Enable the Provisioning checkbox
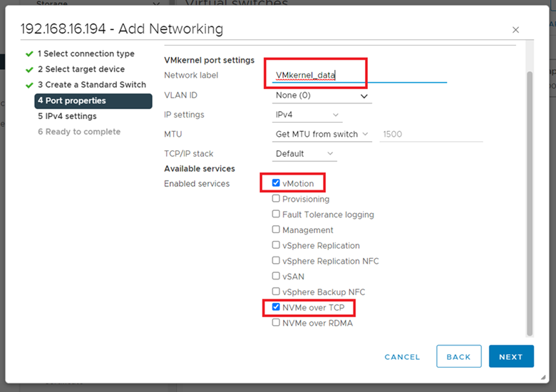This screenshot has width=556, height=392. [x=276, y=198]
